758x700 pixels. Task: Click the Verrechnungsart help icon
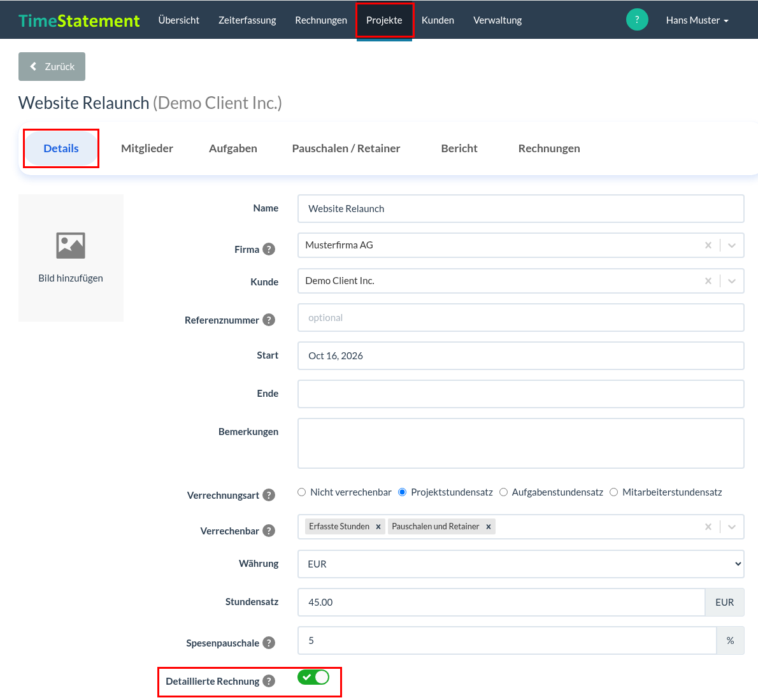269,496
